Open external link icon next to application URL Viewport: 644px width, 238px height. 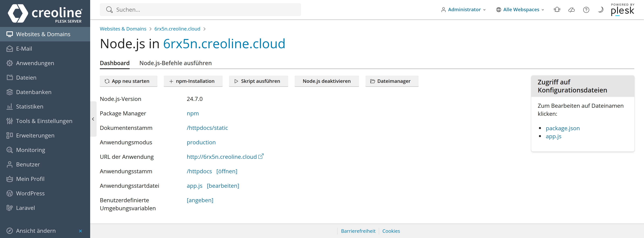click(x=261, y=156)
